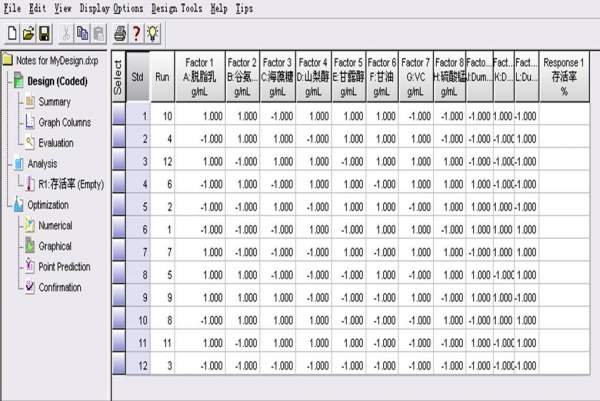Click the Evaluation node icon
600x401 pixels.
click(x=30, y=143)
